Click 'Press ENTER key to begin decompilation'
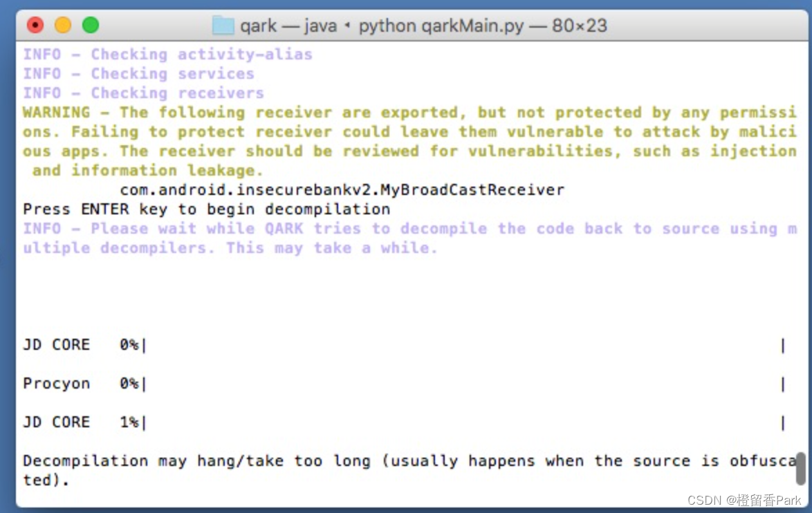Image resolution: width=812 pixels, height=513 pixels. tap(206, 209)
